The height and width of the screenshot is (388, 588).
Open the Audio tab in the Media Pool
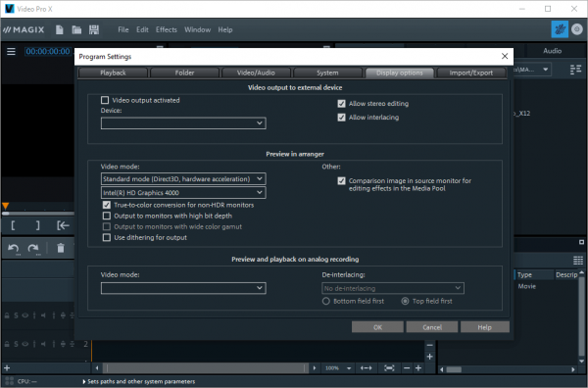click(552, 51)
